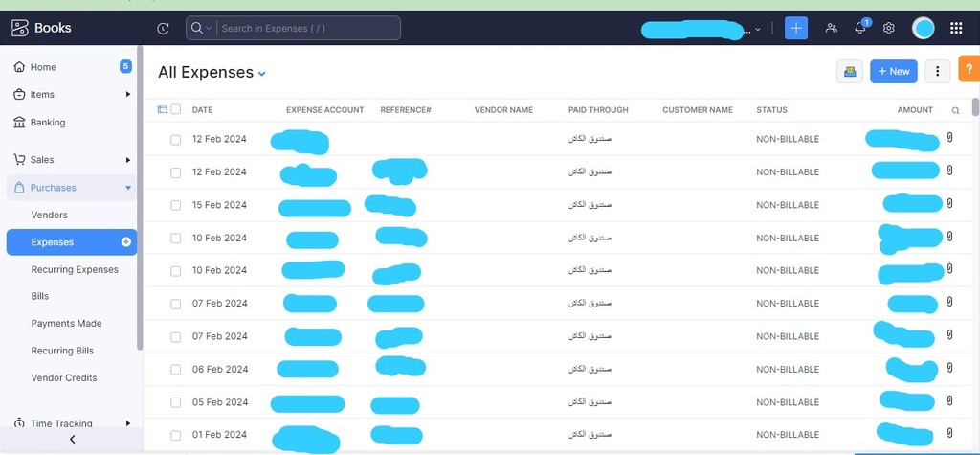
Task: Click the New expense button
Action: (894, 71)
